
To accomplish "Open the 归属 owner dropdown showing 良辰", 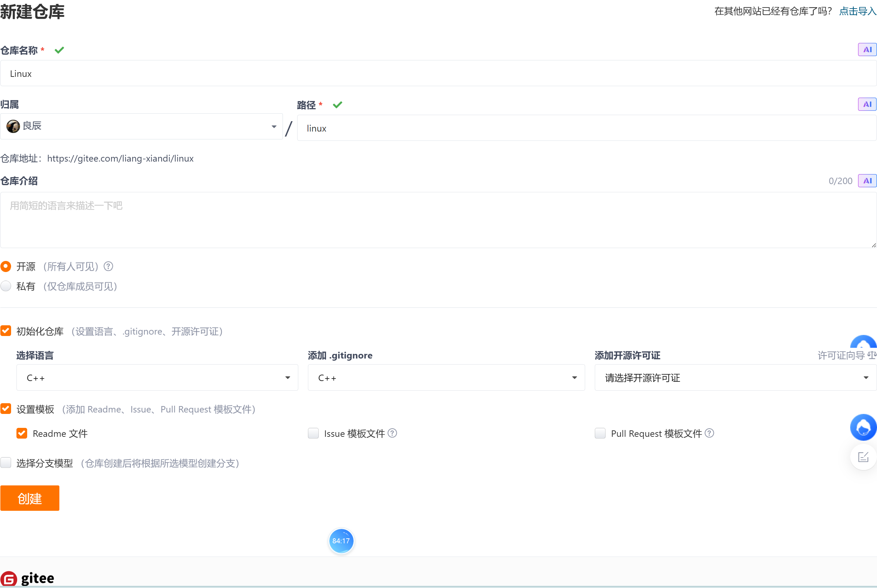I will (x=141, y=127).
